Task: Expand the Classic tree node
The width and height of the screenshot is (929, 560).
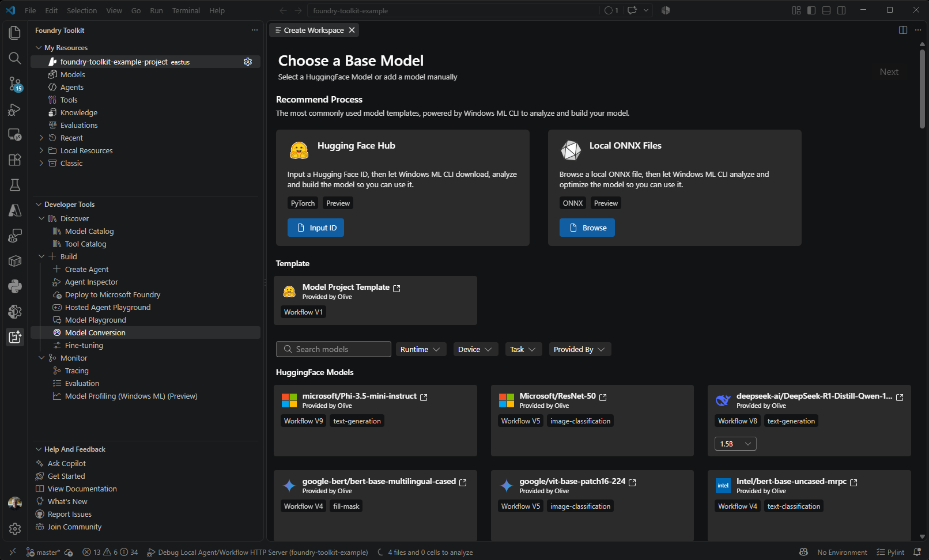Action: point(41,163)
